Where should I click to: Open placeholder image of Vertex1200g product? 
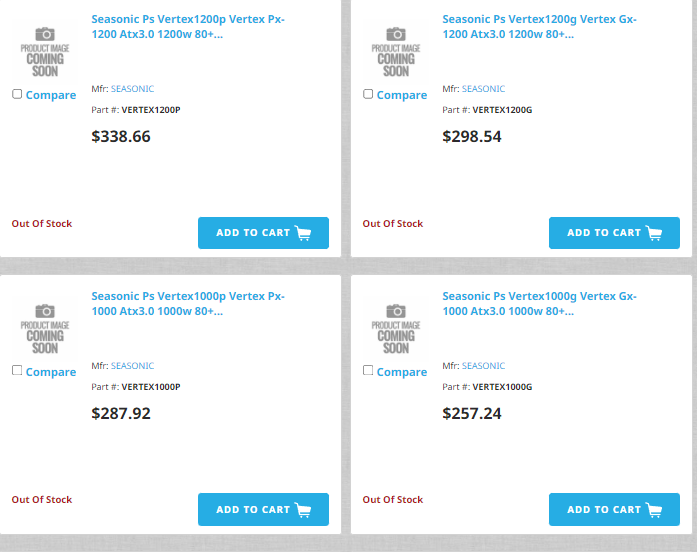(x=396, y=52)
